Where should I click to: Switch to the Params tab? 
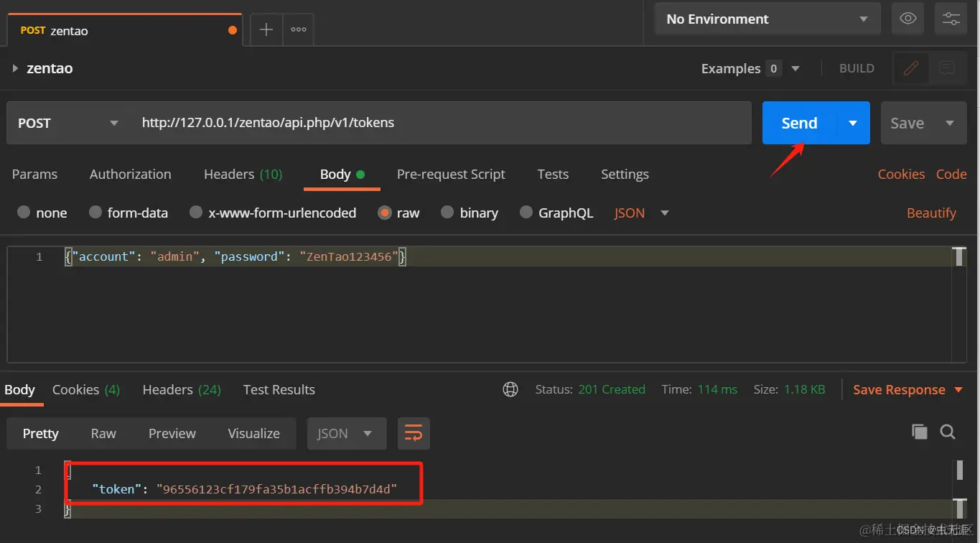[x=34, y=174]
